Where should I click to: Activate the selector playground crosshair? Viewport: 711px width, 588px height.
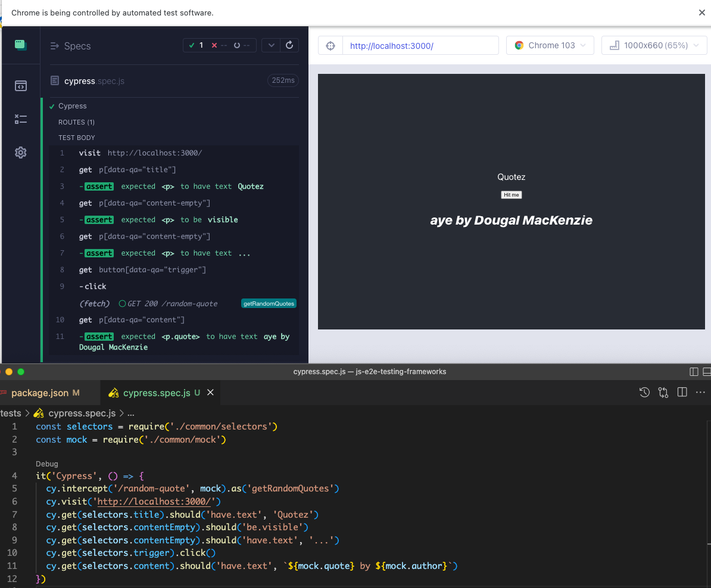coord(331,45)
